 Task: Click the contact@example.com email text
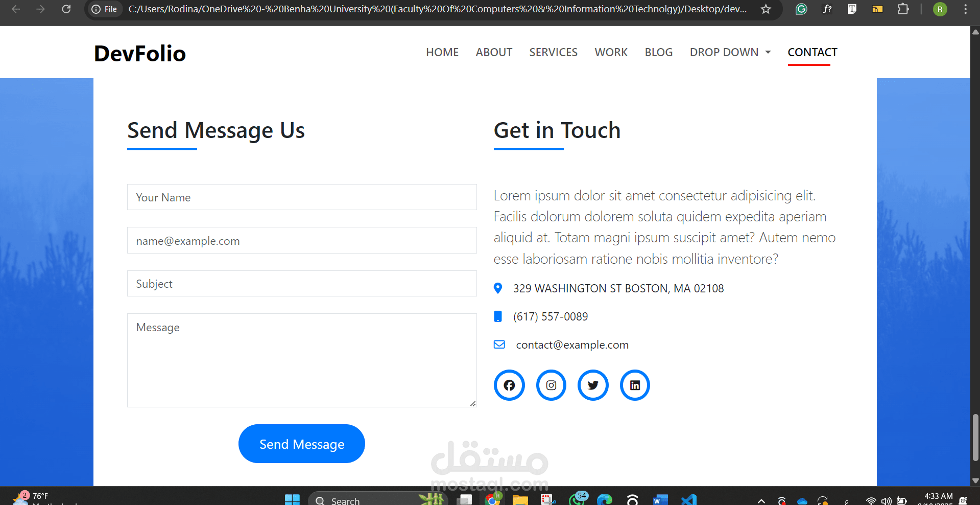tap(572, 345)
